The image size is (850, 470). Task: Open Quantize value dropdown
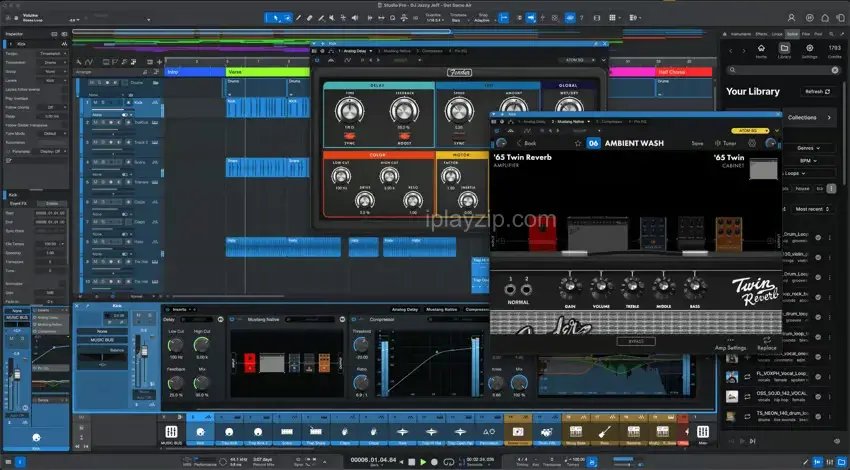(x=434, y=20)
